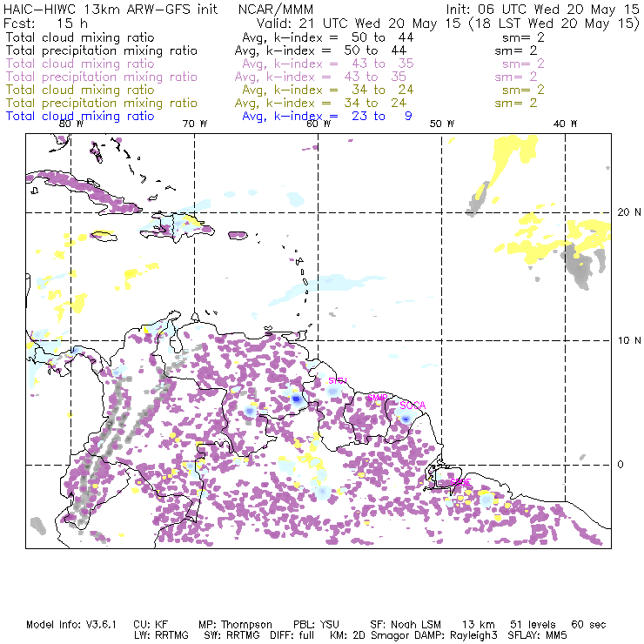Click the black "Total precipitation mixing ratio" legend line
644x644 pixels.
pos(102,50)
